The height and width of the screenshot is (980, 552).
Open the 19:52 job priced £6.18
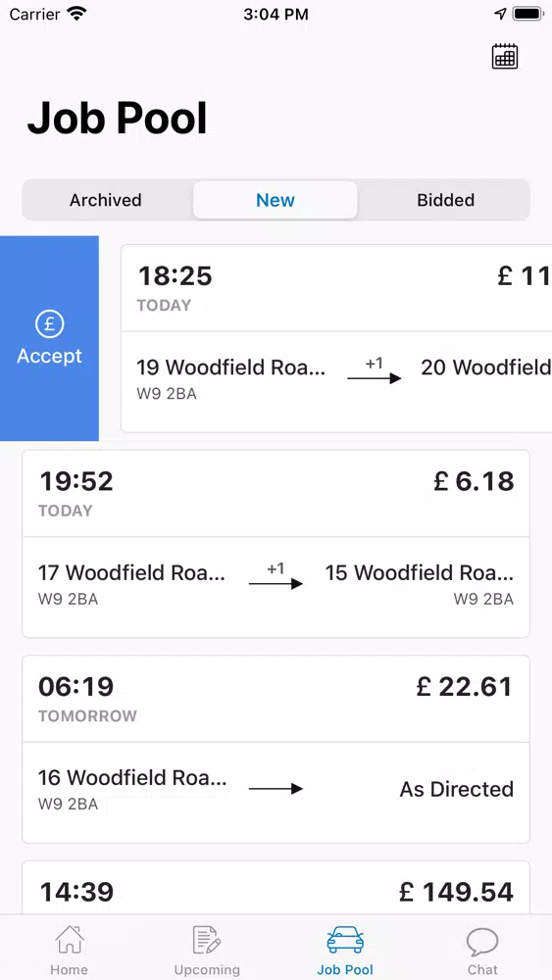point(276,544)
